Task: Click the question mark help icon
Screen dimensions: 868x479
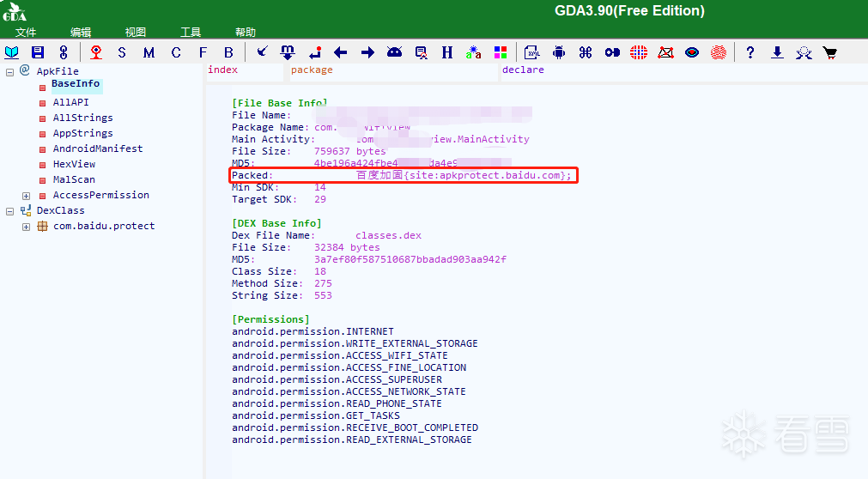Action: (x=750, y=52)
